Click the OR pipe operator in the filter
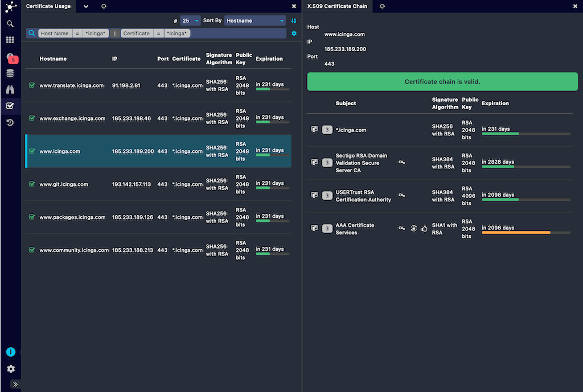Screen dimensions: 583x392 click(x=115, y=34)
